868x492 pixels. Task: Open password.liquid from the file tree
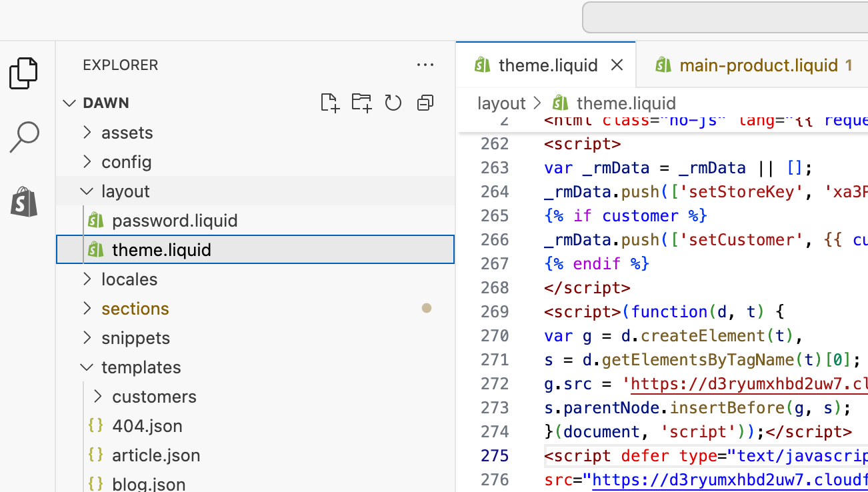click(x=255, y=220)
